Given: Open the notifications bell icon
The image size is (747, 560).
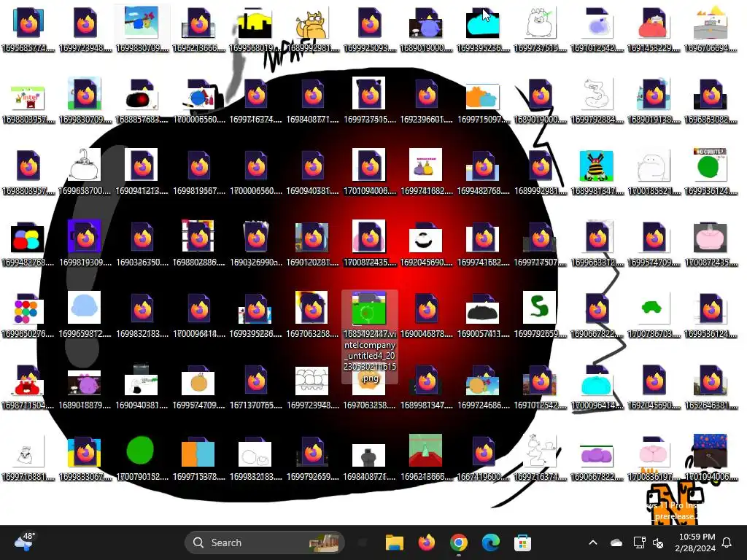Looking at the screenshot, I should (x=727, y=542).
